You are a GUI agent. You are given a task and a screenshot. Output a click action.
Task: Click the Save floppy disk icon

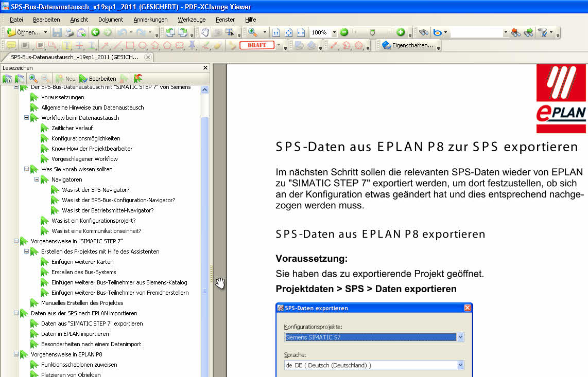click(x=57, y=32)
